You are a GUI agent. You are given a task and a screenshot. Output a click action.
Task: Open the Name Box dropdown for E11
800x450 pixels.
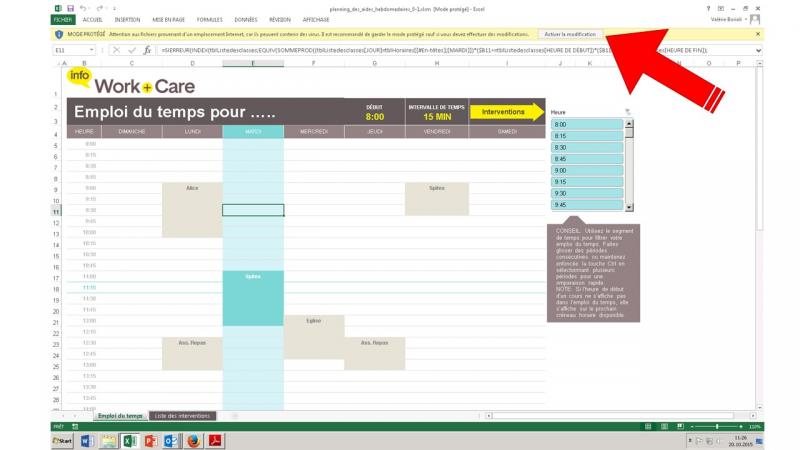tap(92, 49)
